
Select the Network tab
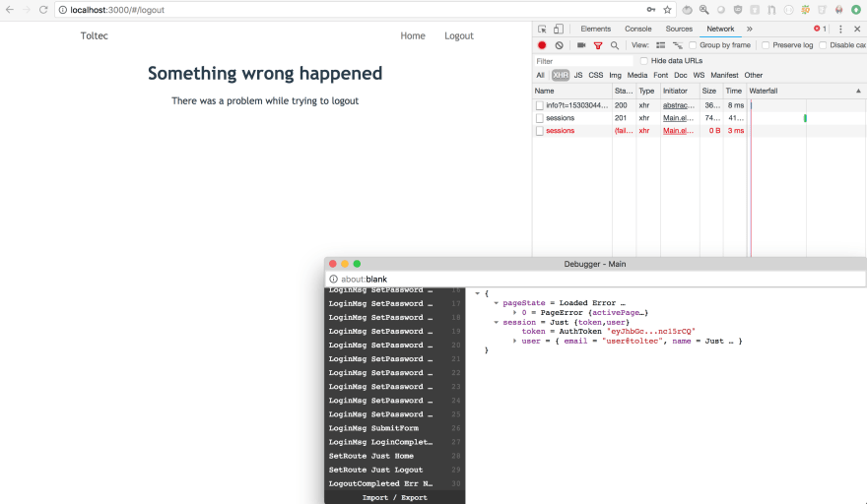[720, 29]
